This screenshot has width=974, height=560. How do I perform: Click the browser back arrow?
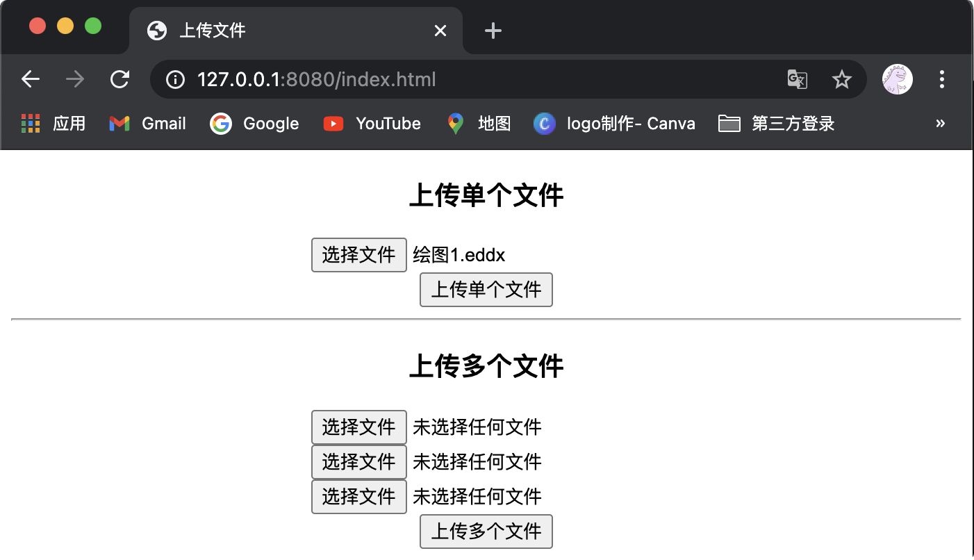pyautogui.click(x=31, y=79)
